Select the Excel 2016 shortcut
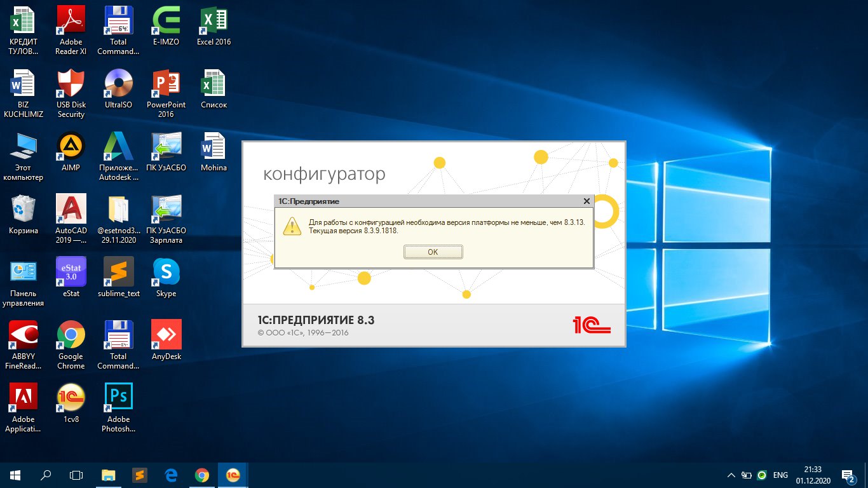The image size is (868, 488). [x=214, y=26]
